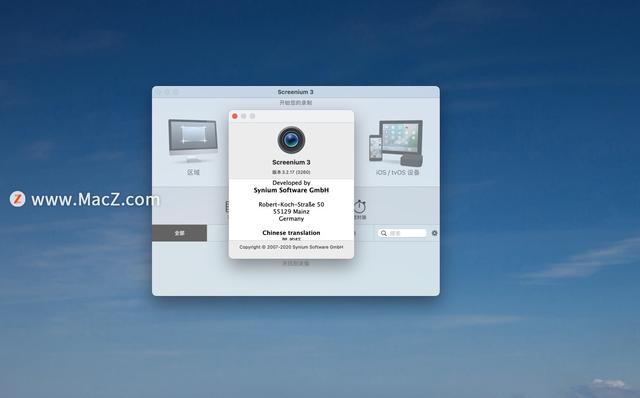Screen dimensions: 640x398
Task: Select the 区域 area recording monitor icon
Action: (193, 140)
